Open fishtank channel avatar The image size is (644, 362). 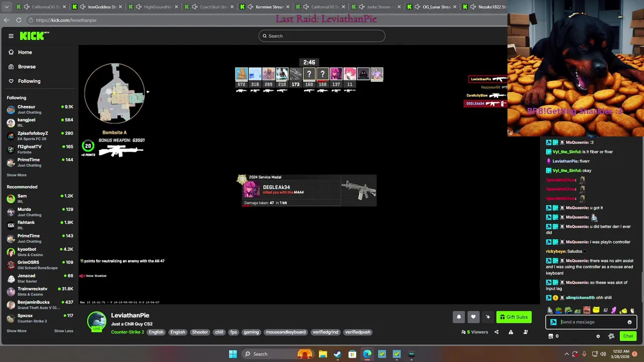tap(11, 225)
